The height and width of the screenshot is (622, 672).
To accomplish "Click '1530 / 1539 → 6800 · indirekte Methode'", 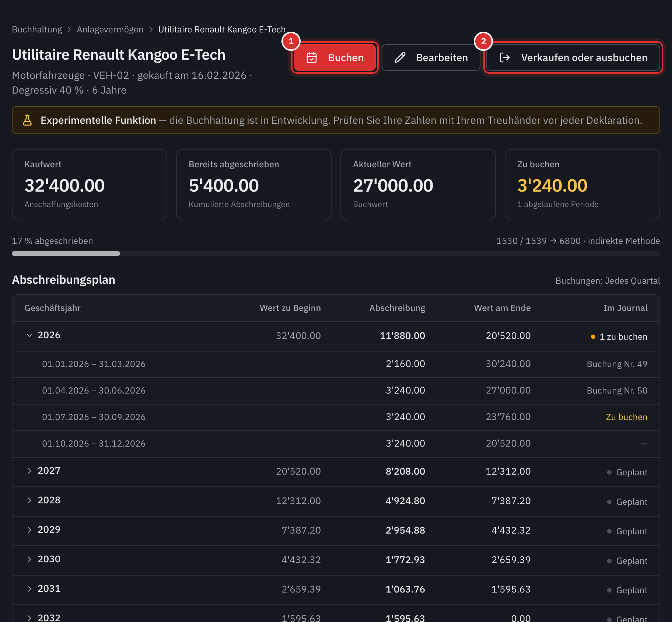I will pos(578,241).
